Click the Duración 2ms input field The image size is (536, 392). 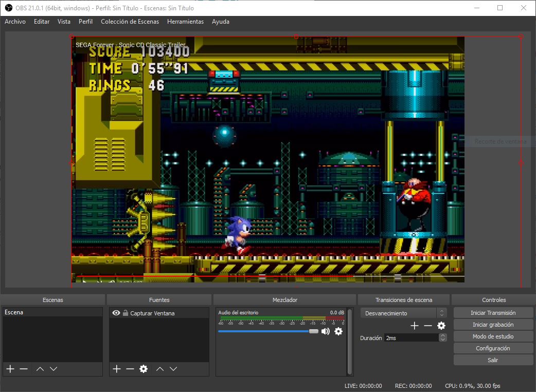(412, 337)
